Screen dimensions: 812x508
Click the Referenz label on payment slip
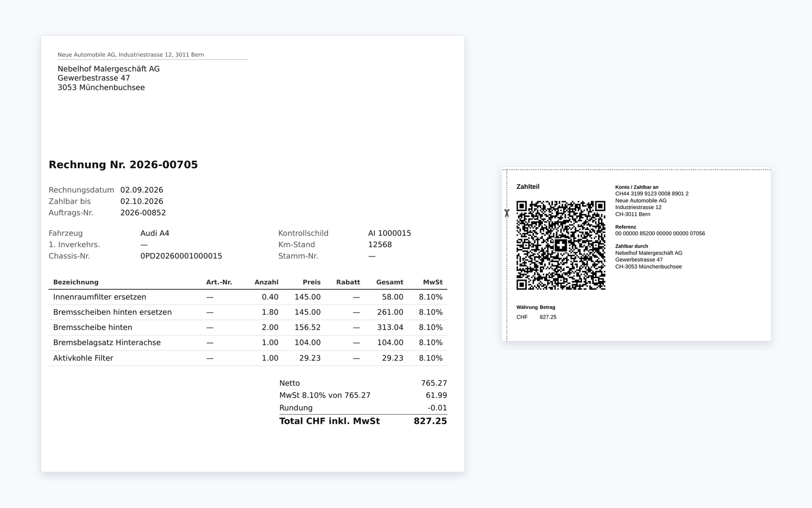point(626,227)
